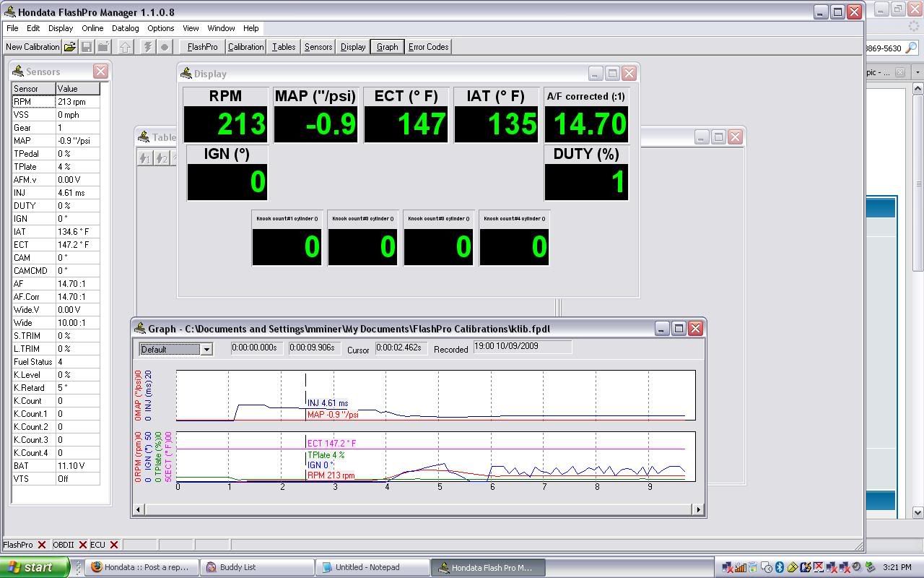This screenshot has height=578, width=924.
Task: Click the New Calibration button
Action: [32, 47]
